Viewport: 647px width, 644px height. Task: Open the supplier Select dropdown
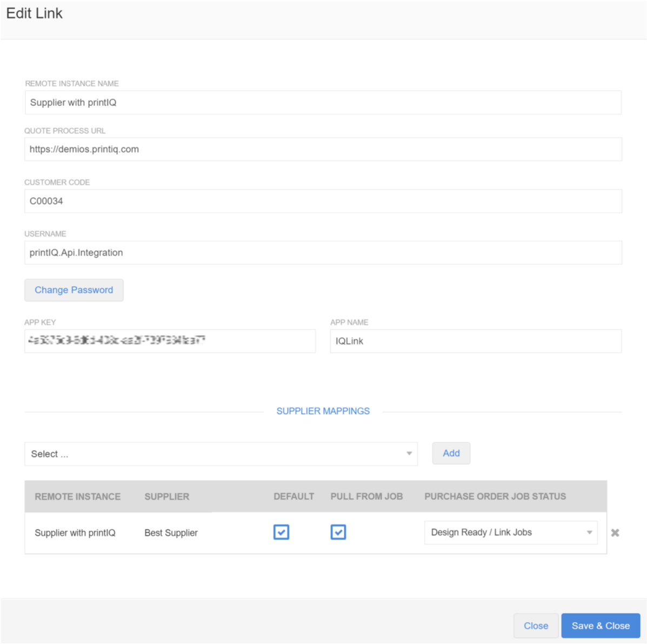221,454
